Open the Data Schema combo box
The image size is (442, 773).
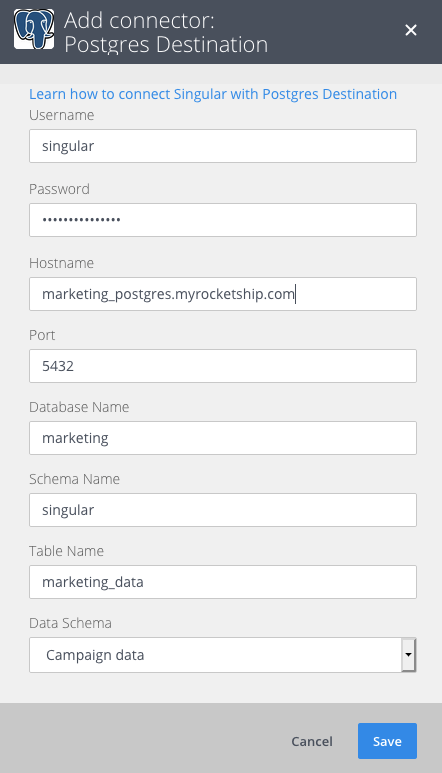(x=223, y=655)
